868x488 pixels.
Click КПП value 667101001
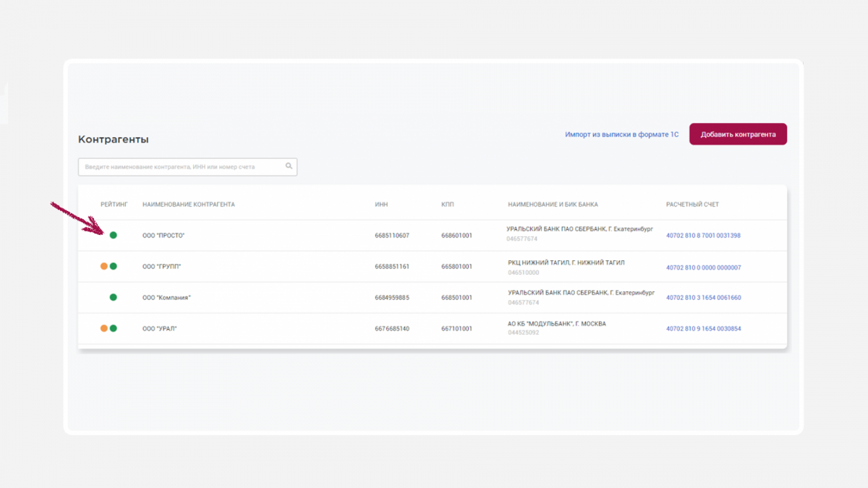tap(456, 329)
